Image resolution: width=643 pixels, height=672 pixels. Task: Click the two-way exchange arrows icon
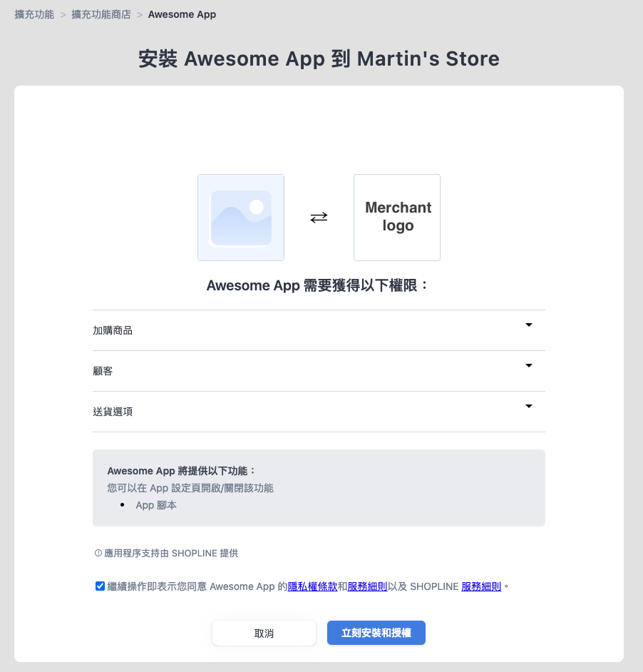[319, 218]
